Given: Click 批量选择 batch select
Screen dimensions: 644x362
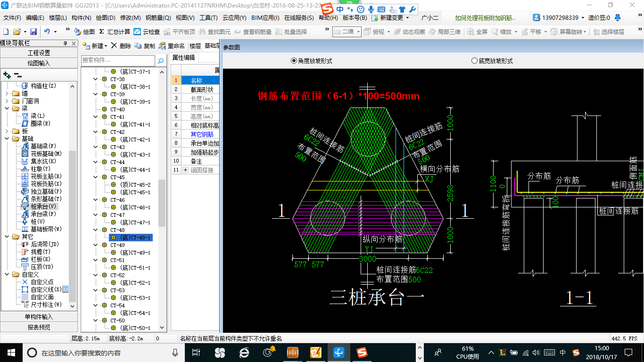Looking at the screenshot, I should coord(291,32).
